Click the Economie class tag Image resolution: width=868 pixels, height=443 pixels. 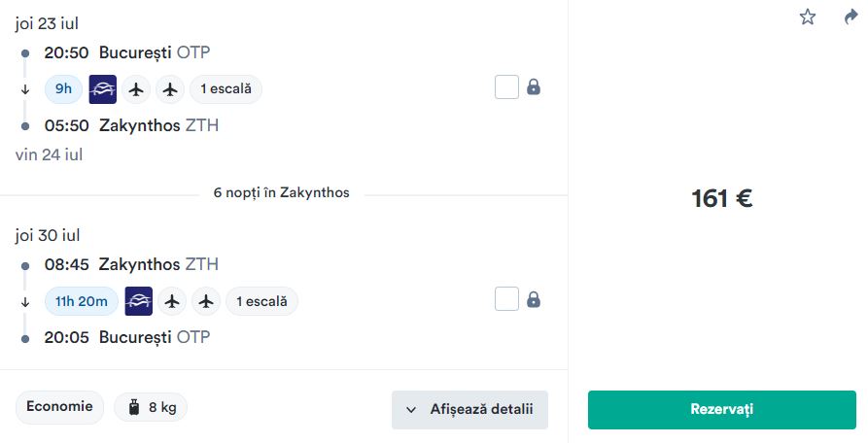(x=60, y=407)
